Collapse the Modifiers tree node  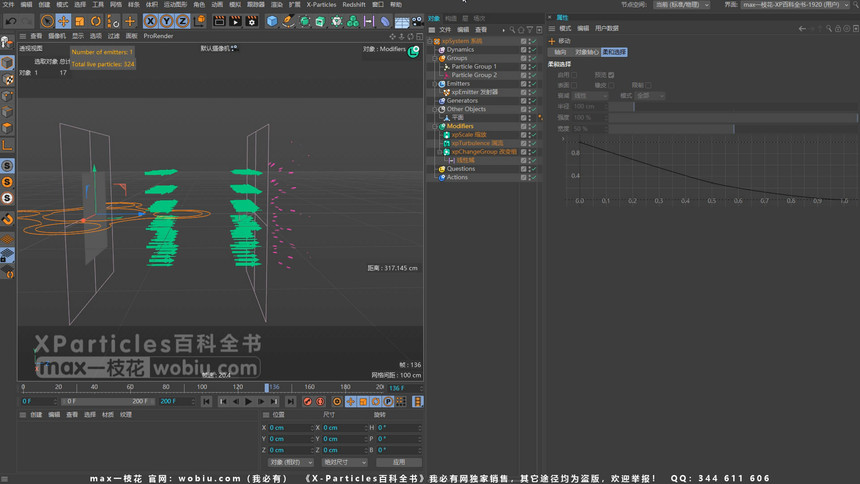point(435,126)
